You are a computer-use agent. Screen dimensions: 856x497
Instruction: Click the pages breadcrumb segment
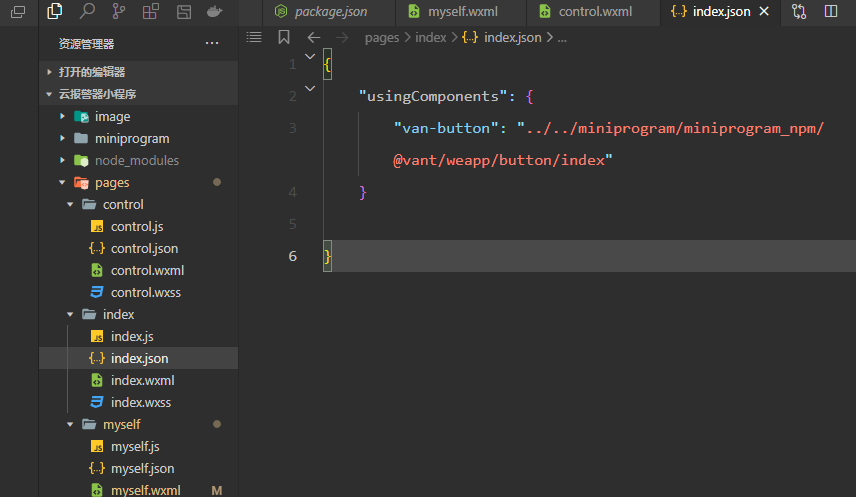(381, 37)
